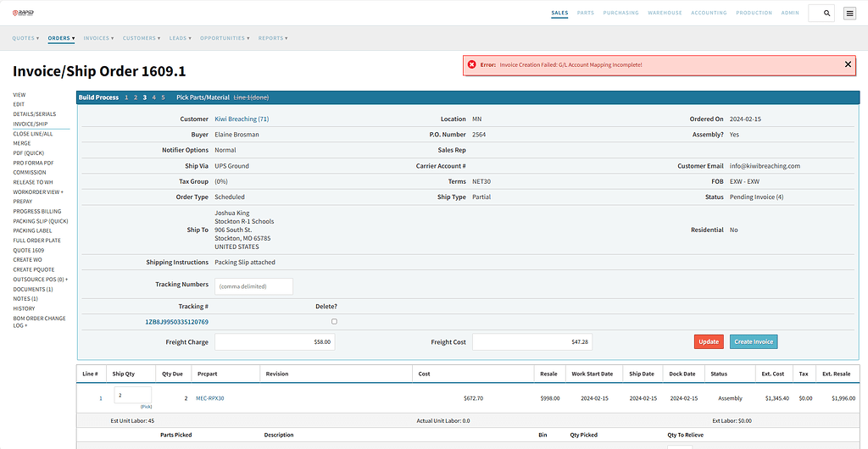
Task: Expand Outsource POs (0) + item
Action: coord(41,280)
